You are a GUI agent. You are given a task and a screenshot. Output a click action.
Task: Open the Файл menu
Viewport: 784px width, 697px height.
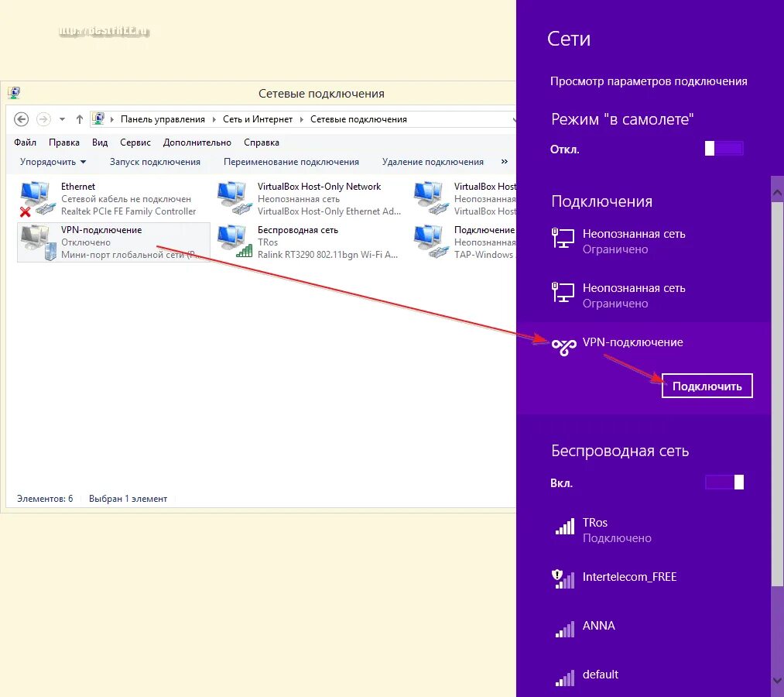pyautogui.click(x=25, y=142)
